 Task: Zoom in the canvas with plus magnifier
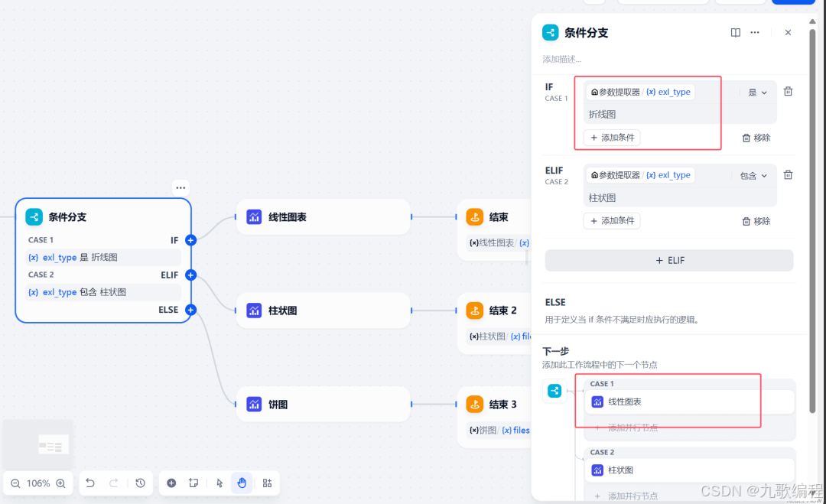pos(60,483)
